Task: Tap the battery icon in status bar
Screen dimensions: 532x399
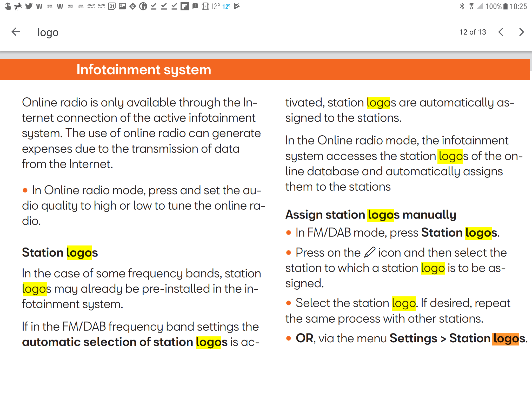Action: point(506,6)
